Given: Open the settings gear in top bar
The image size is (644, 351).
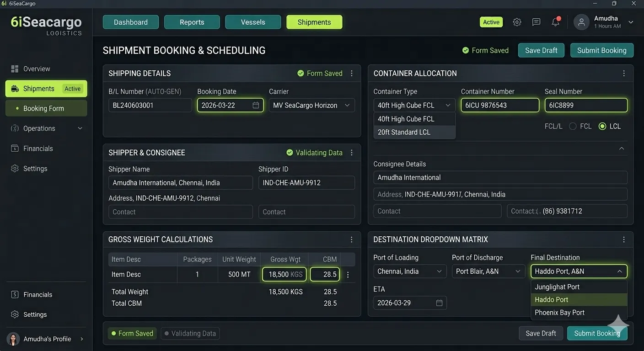Looking at the screenshot, I should [x=517, y=22].
